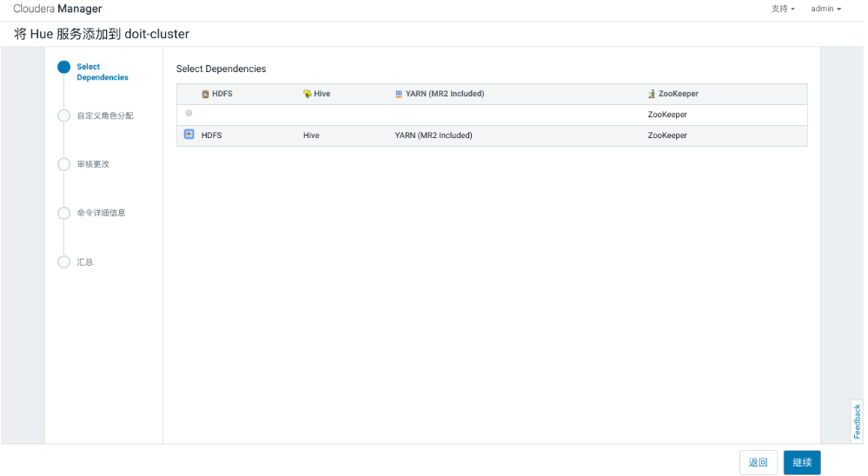
Task: Click the 返回 back button
Action: tap(759, 462)
